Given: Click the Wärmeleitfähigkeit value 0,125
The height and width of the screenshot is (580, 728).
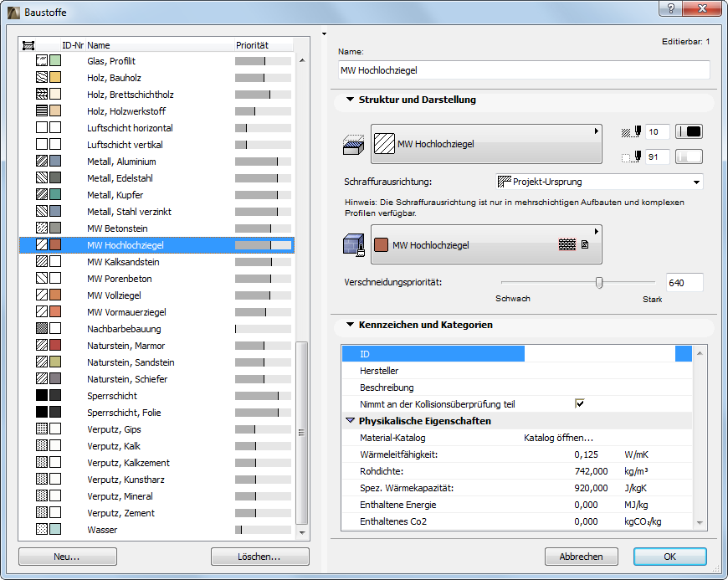Looking at the screenshot, I should (586, 454).
